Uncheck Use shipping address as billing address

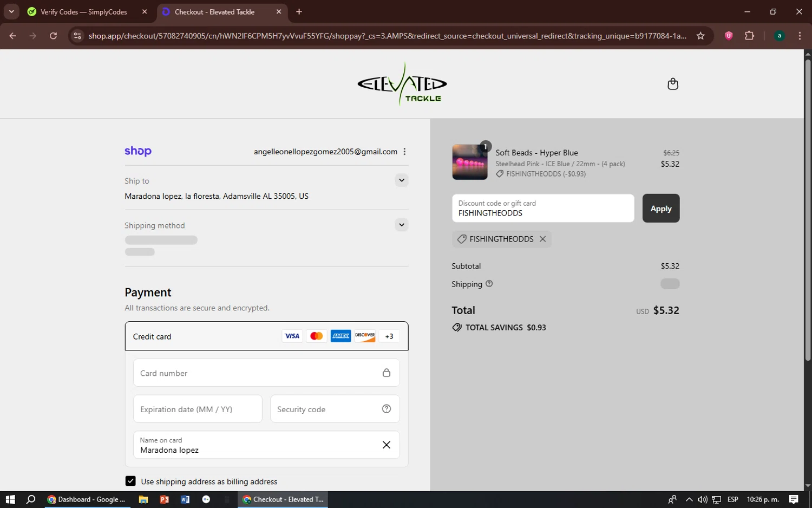[x=130, y=481]
